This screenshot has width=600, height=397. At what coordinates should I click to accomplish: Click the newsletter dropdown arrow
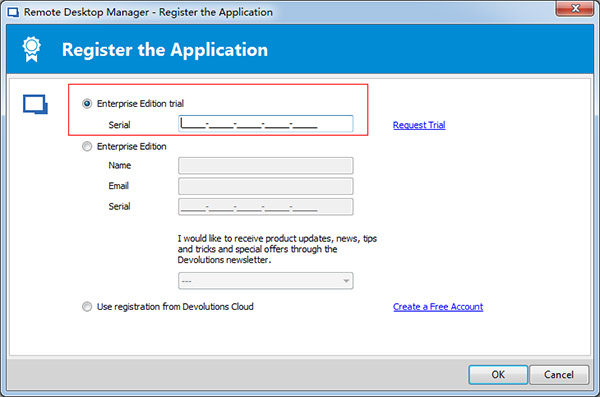[346, 281]
